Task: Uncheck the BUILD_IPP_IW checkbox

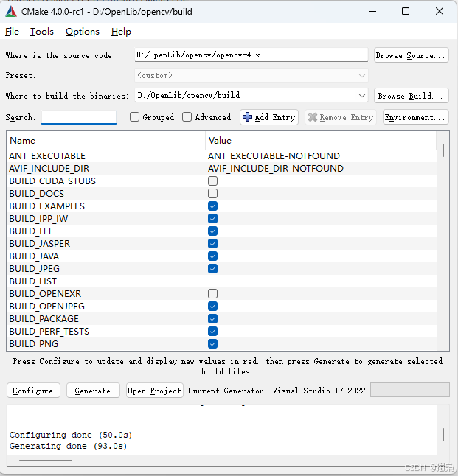Action: coord(212,219)
